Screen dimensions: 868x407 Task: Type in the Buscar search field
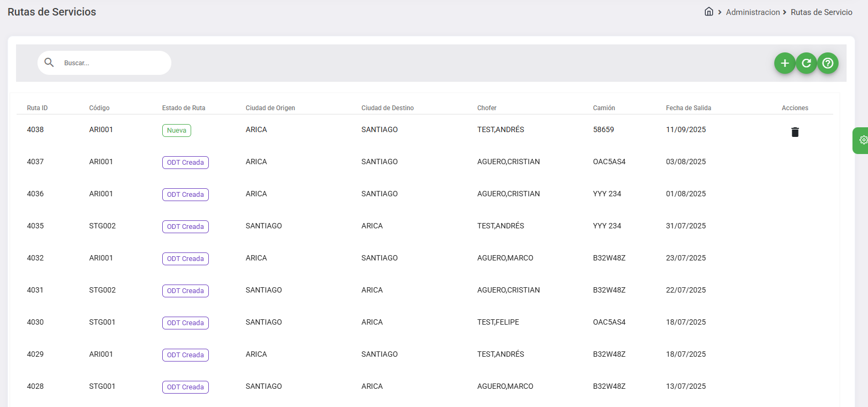pos(112,63)
